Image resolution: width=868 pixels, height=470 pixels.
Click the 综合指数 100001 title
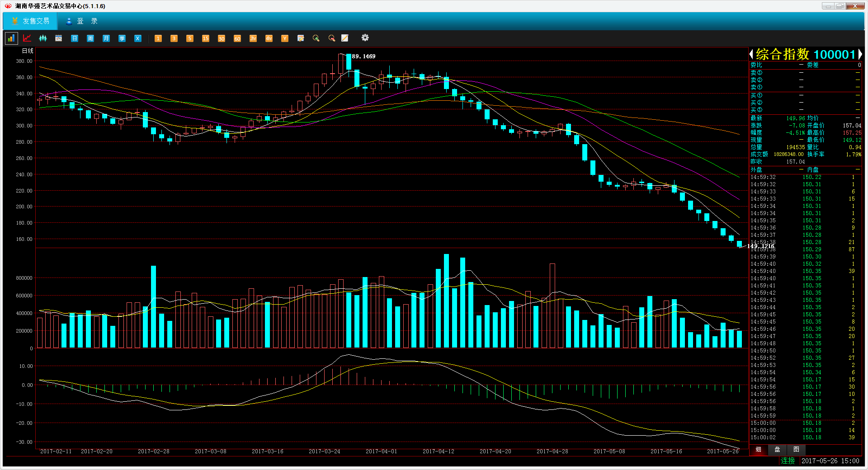tap(806, 55)
